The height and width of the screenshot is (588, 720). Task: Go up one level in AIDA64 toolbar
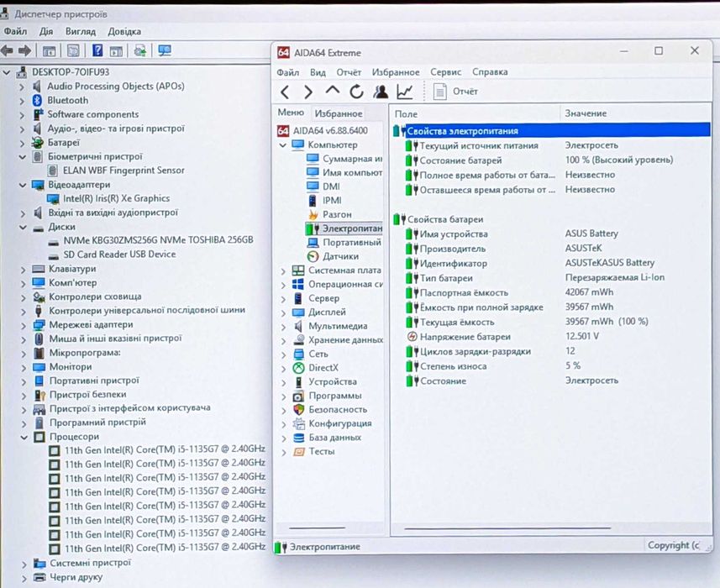[332, 91]
